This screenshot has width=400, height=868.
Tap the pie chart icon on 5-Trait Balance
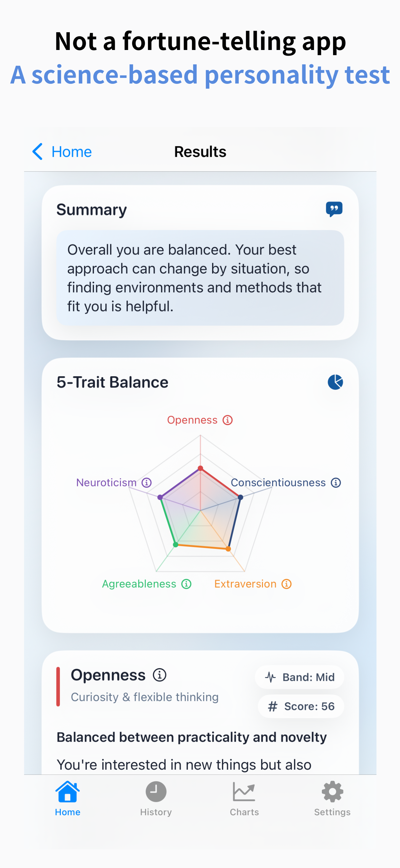(335, 382)
